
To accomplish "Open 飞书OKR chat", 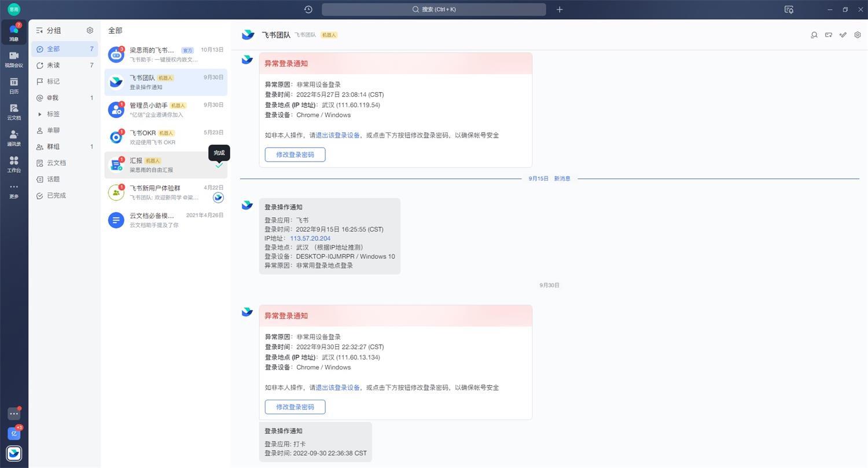I will (165, 137).
